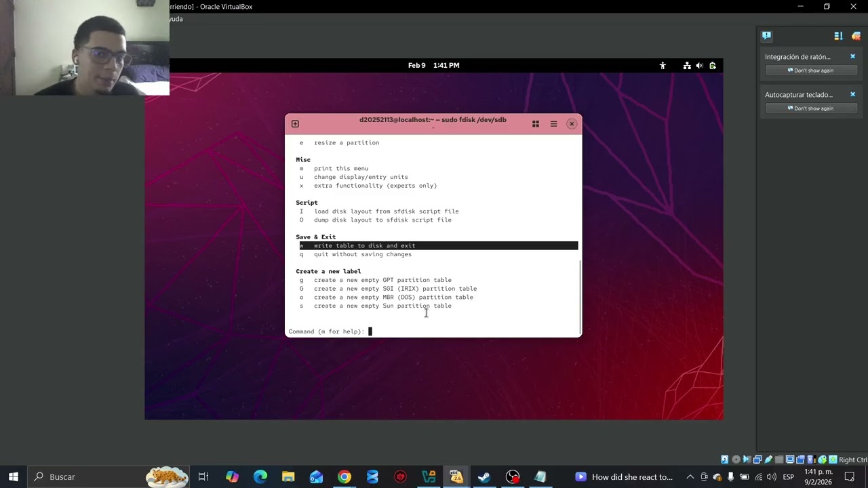Click the GNOME volume icon in top bar

click(699, 66)
